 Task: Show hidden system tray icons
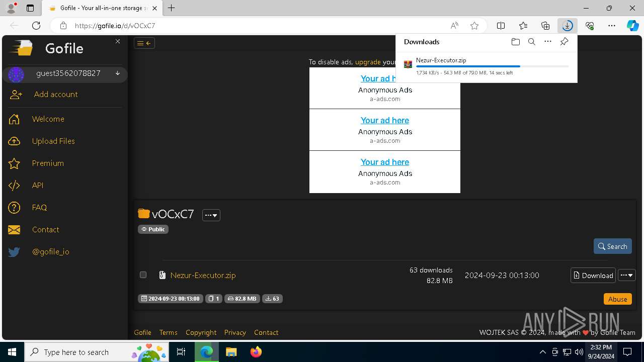pyautogui.click(x=542, y=352)
